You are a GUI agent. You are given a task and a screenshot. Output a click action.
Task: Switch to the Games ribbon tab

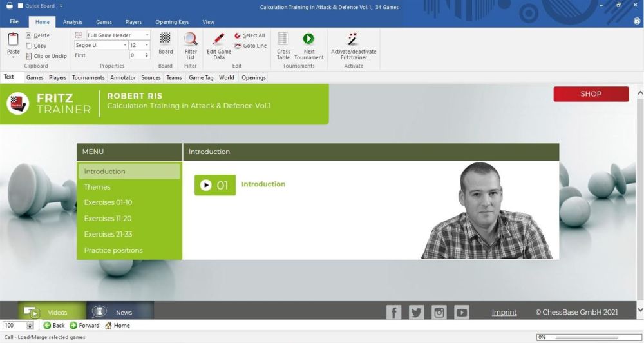coord(104,22)
